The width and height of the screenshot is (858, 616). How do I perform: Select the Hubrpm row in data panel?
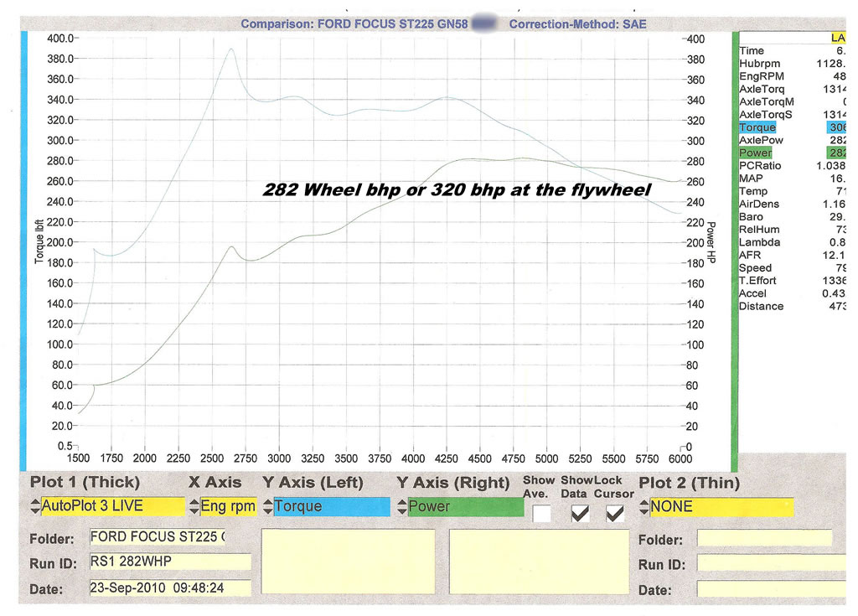793,64
